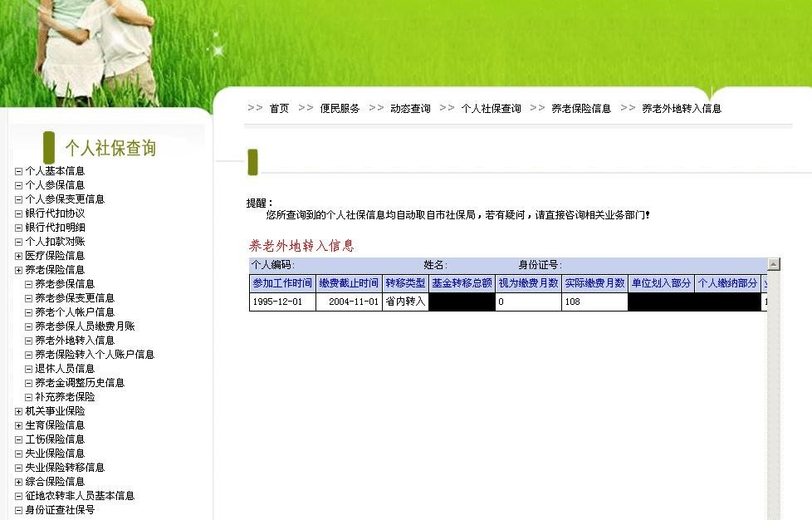This screenshot has height=520, width=812.
Task: Open 补充养老保险 query
Action: click(x=61, y=396)
